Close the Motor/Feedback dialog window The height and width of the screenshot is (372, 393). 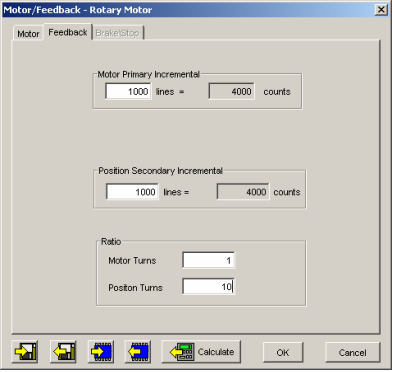click(x=381, y=9)
